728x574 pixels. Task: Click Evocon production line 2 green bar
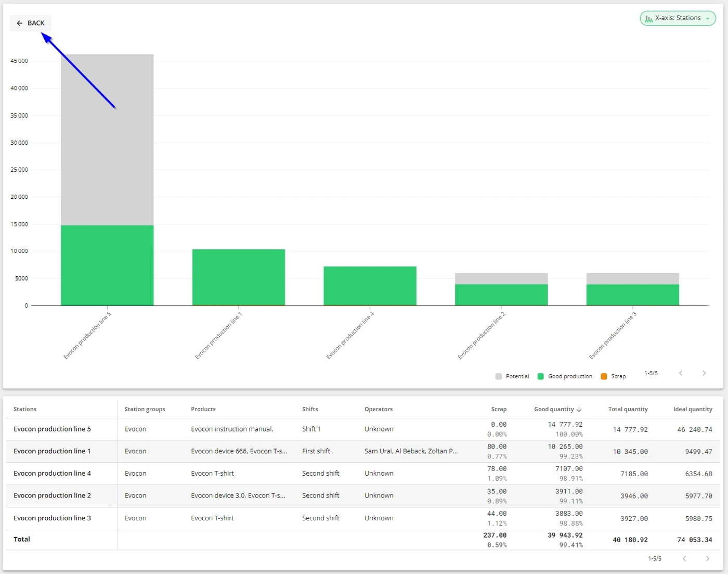[501, 295]
